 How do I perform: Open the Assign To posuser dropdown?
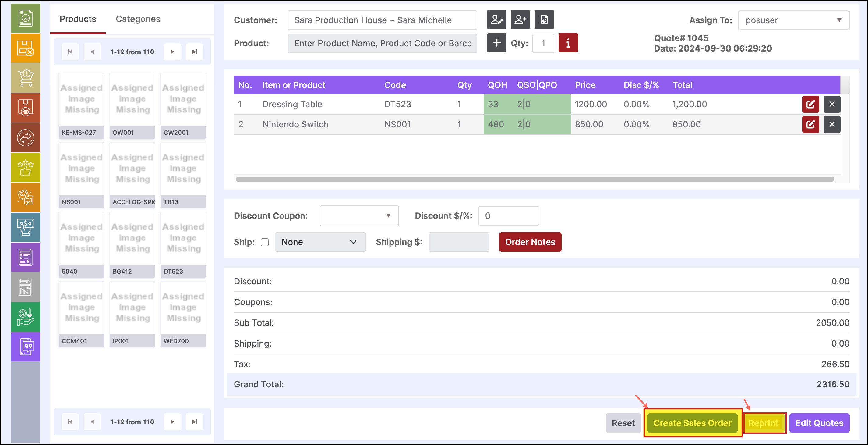click(x=793, y=20)
